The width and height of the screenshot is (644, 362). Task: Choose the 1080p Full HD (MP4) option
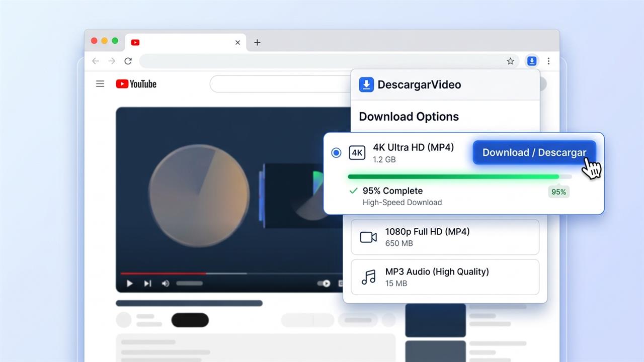point(445,237)
